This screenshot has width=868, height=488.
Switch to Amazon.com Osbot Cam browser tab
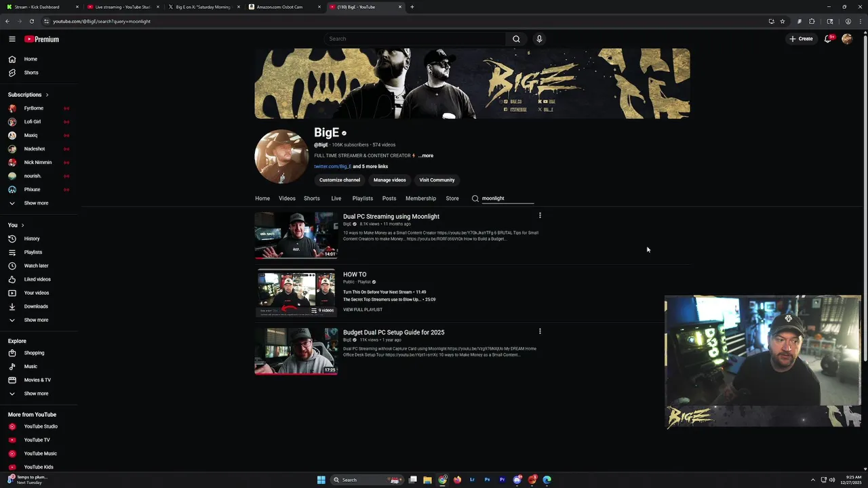[285, 7]
